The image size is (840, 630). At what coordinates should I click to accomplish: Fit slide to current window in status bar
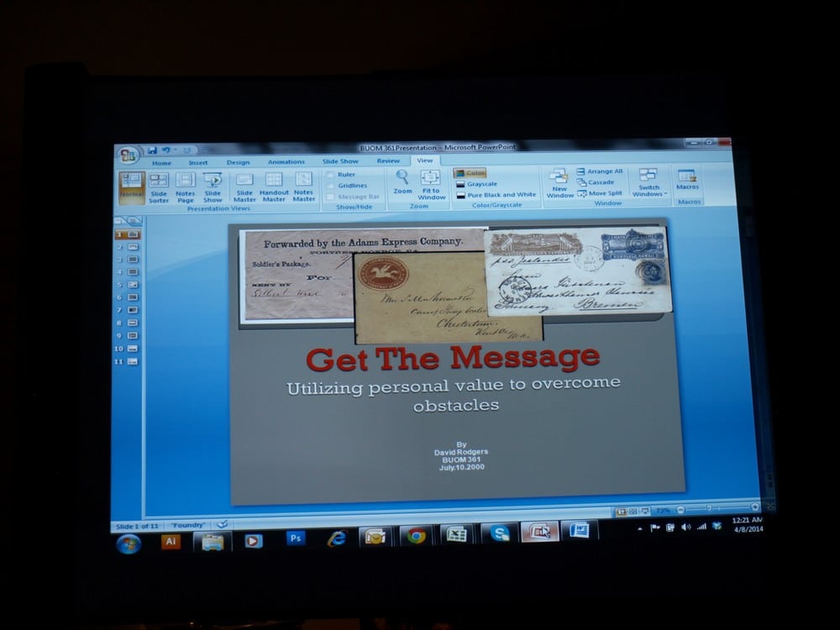point(769,507)
